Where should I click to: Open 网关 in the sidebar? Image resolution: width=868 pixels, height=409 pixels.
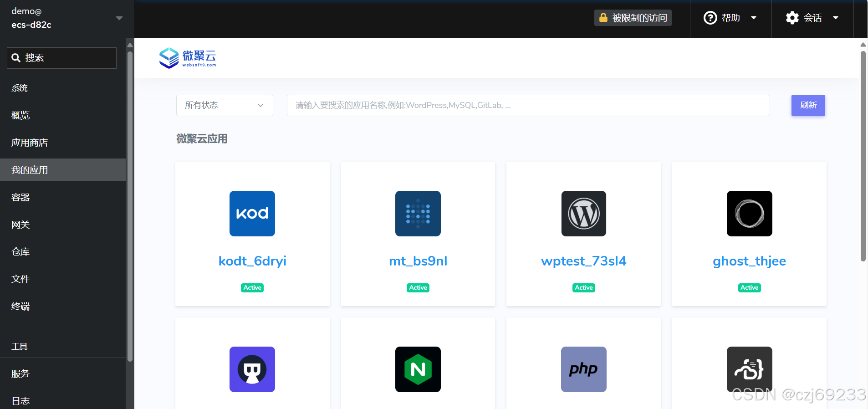click(x=63, y=225)
